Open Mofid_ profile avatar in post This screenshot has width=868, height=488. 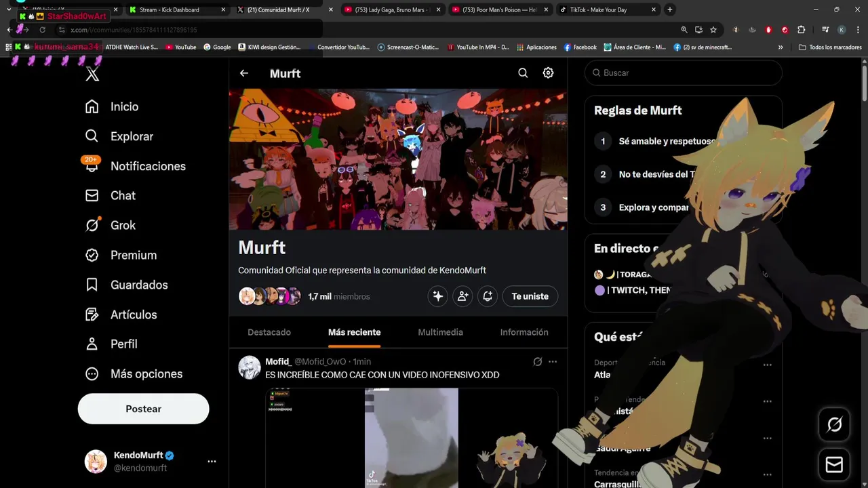tap(250, 367)
